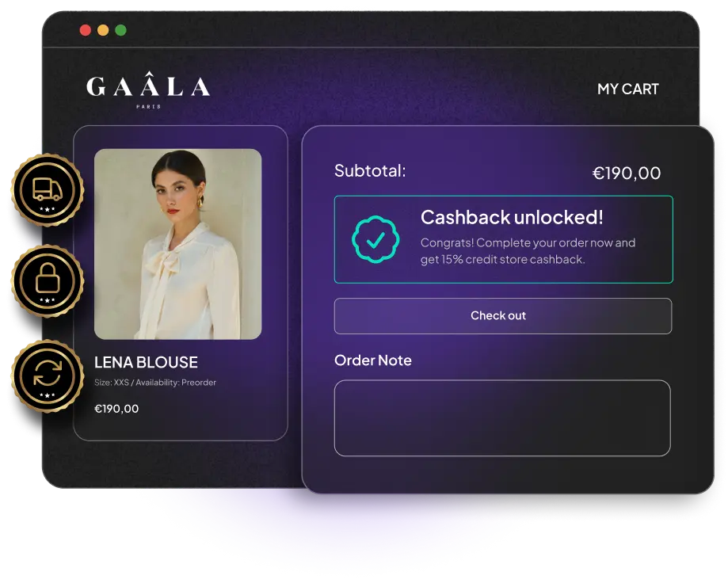Click the green window dot

coord(120,30)
